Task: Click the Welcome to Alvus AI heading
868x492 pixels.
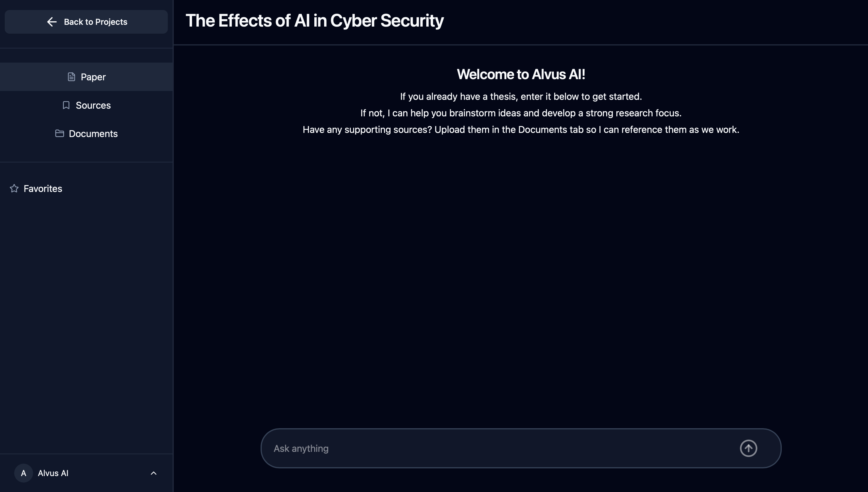Action: [x=521, y=74]
